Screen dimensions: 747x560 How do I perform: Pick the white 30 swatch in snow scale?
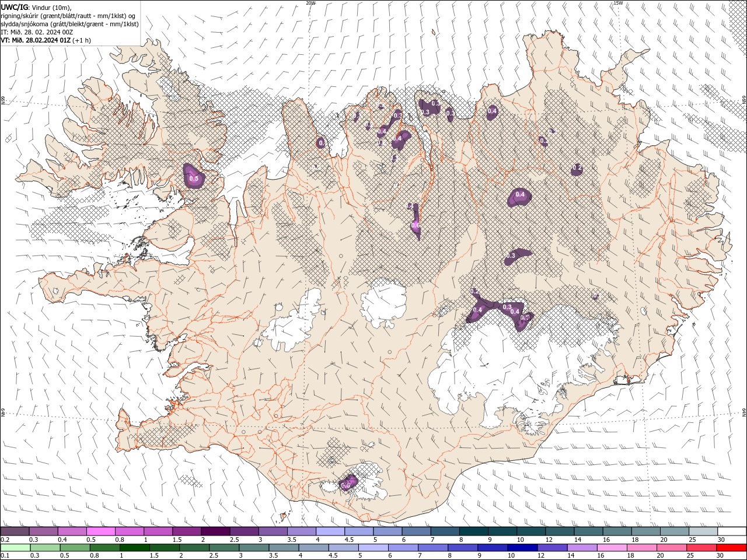pos(732,531)
